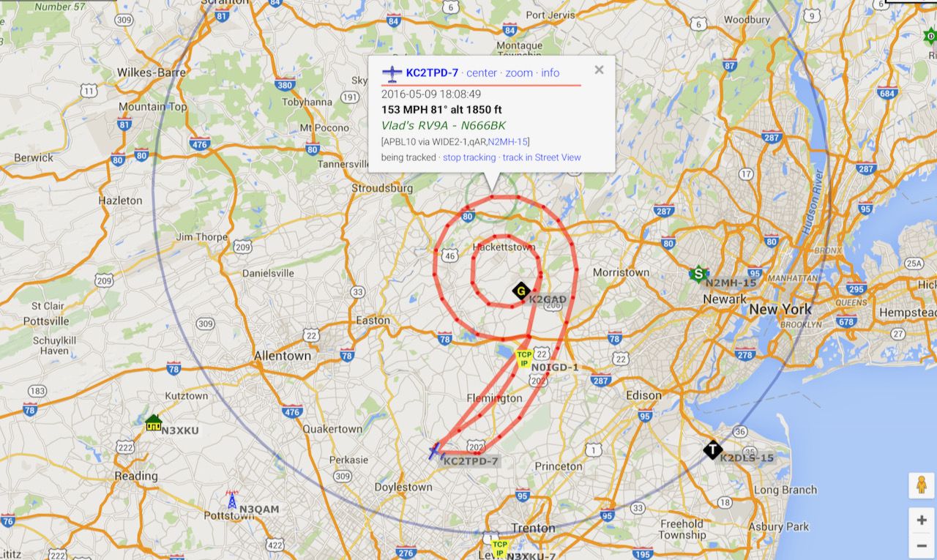The width and height of the screenshot is (937, 560).
Task: Select the N2MH-15 green star S marker
Action: (x=699, y=274)
